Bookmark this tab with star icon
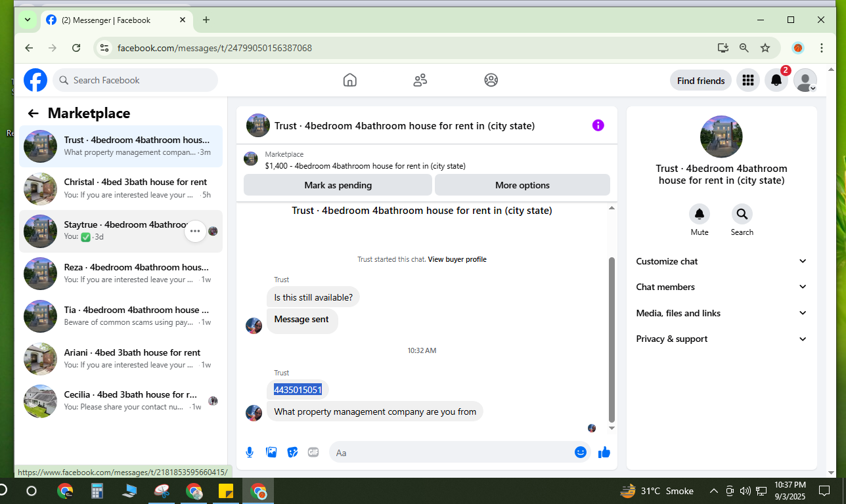Image resolution: width=846 pixels, height=504 pixels. click(765, 48)
